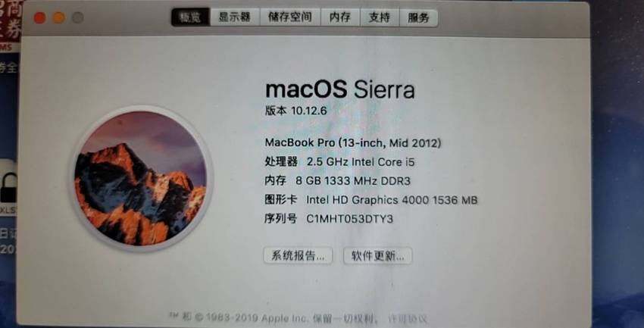The height and width of the screenshot is (328, 644).
Task: Show the 服务 tab
Action: click(x=418, y=17)
